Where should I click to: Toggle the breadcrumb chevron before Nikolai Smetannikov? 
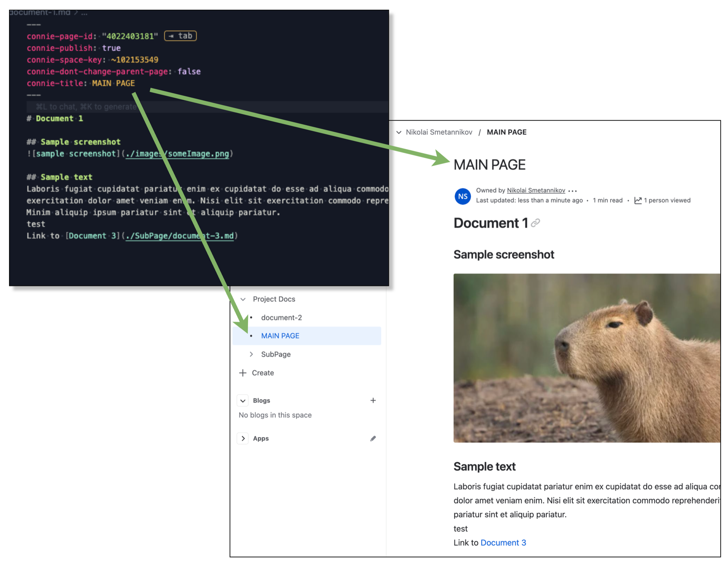point(399,132)
